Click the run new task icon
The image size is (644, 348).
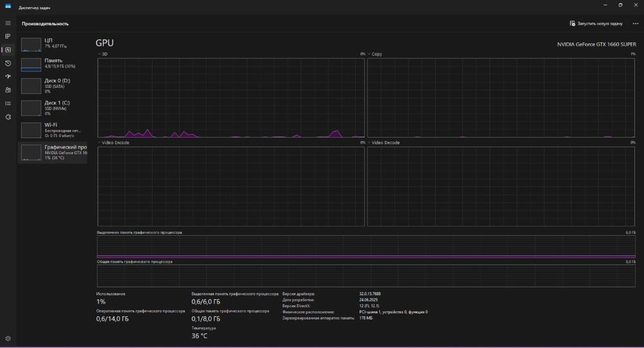(572, 23)
